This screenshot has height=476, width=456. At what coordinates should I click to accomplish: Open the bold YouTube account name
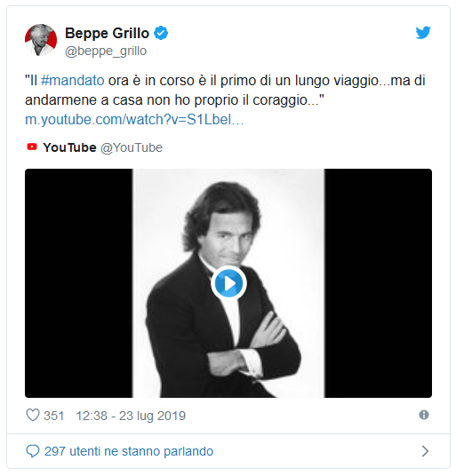(69, 147)
